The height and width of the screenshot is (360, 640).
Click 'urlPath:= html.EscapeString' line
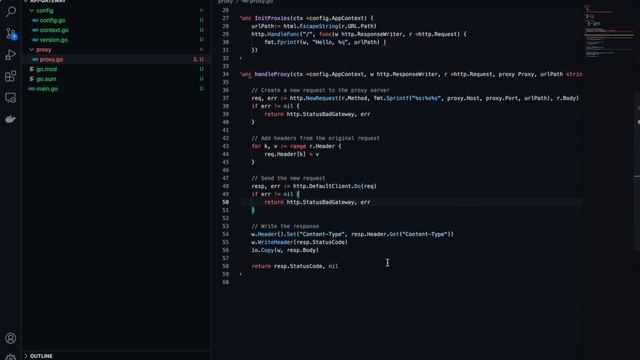click(x=314, y=26)
